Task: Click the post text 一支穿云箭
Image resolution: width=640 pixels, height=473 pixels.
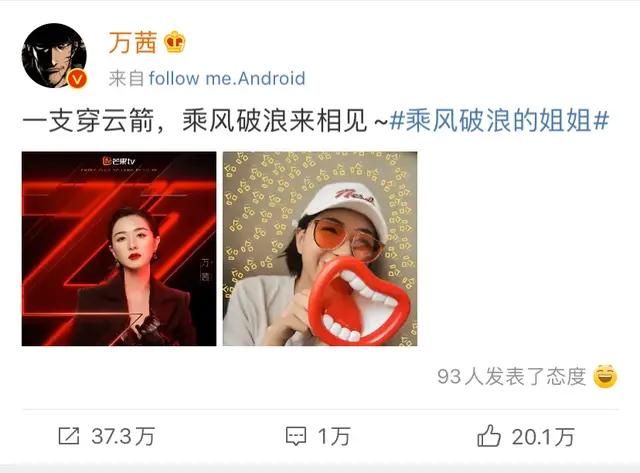Action: coord(87,121)
